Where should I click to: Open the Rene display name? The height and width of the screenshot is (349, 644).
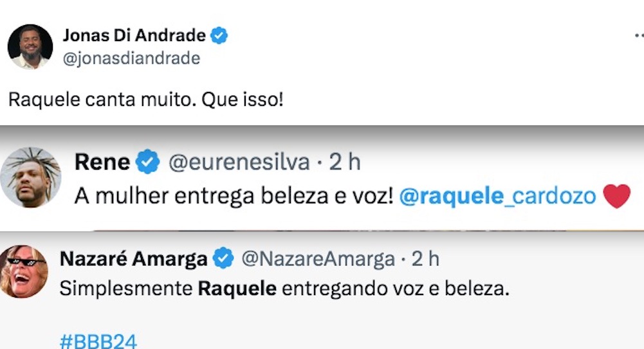coord(102,163)
